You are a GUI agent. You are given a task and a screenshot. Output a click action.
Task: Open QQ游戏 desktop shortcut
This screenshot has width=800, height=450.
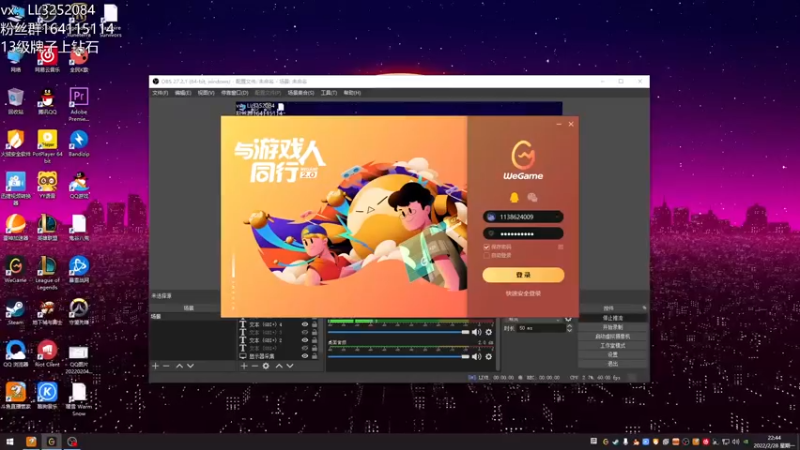pos(79,185)
